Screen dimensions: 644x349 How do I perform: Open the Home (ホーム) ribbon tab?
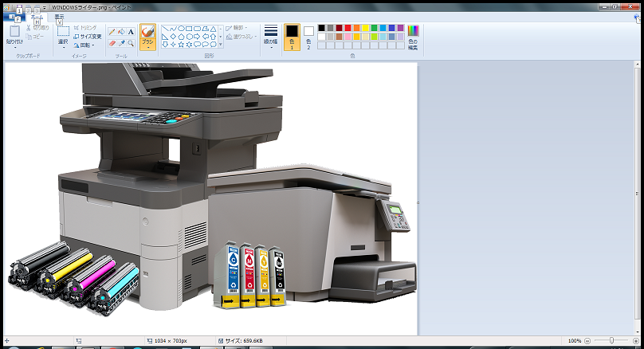point(37,16)
